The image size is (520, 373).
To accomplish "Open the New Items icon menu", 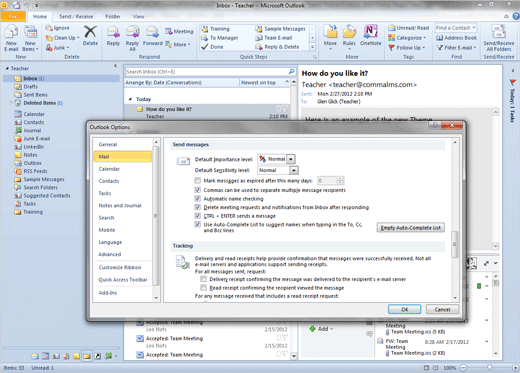I will [x=30, y=38].
